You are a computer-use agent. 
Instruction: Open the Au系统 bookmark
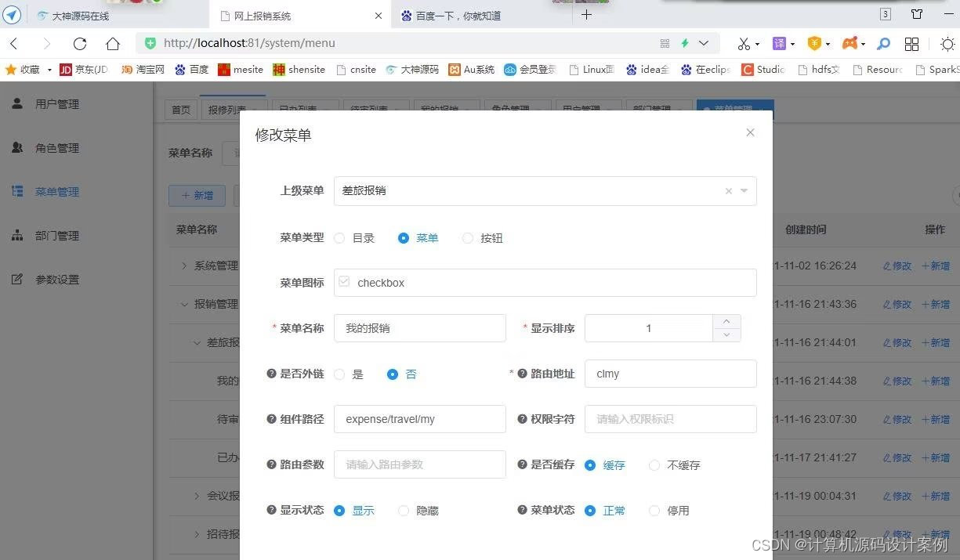click(x=471, y=69)
